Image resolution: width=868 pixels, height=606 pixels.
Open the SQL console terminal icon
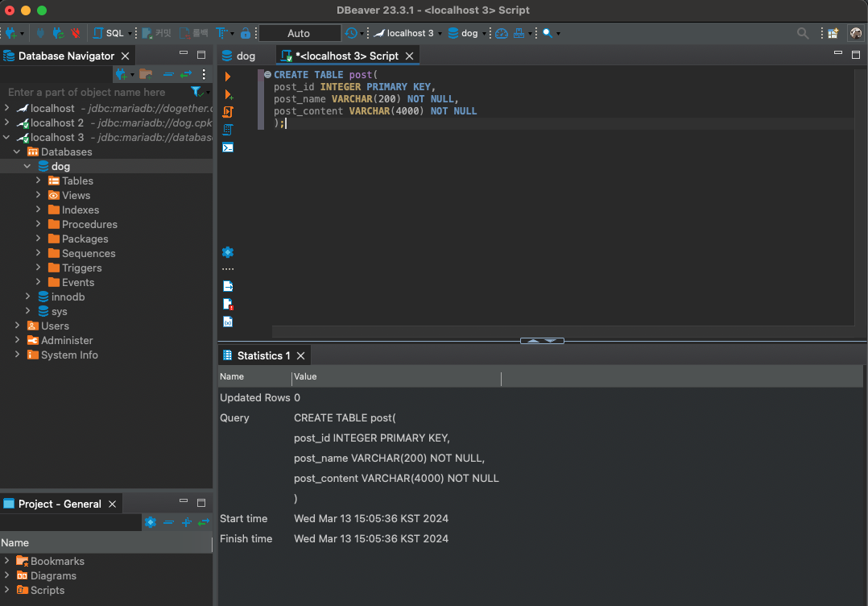(228, 147)
